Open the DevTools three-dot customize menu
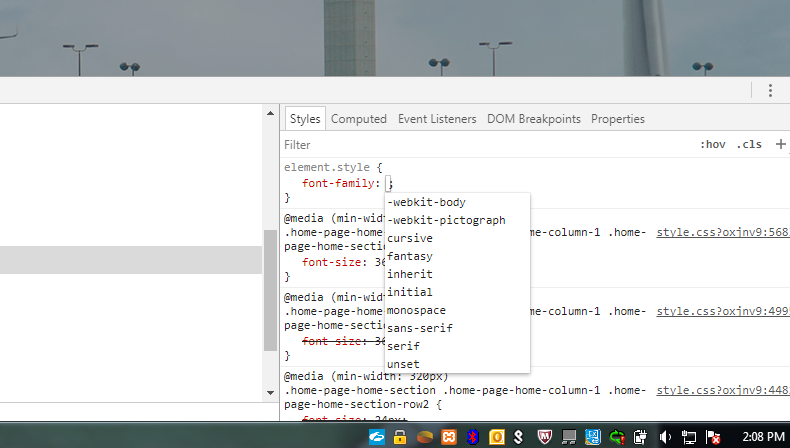The image size is (790, 448). coord(770,91)
